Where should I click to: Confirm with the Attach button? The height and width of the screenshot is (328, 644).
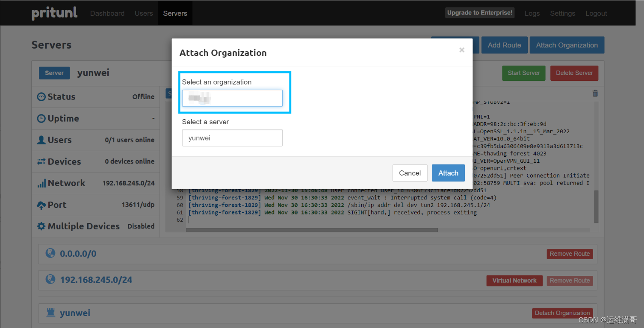448,173
